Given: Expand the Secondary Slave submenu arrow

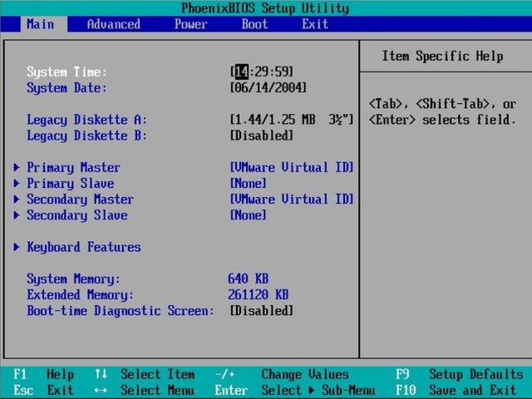Looking at the screenshot, I should [17, 215].
